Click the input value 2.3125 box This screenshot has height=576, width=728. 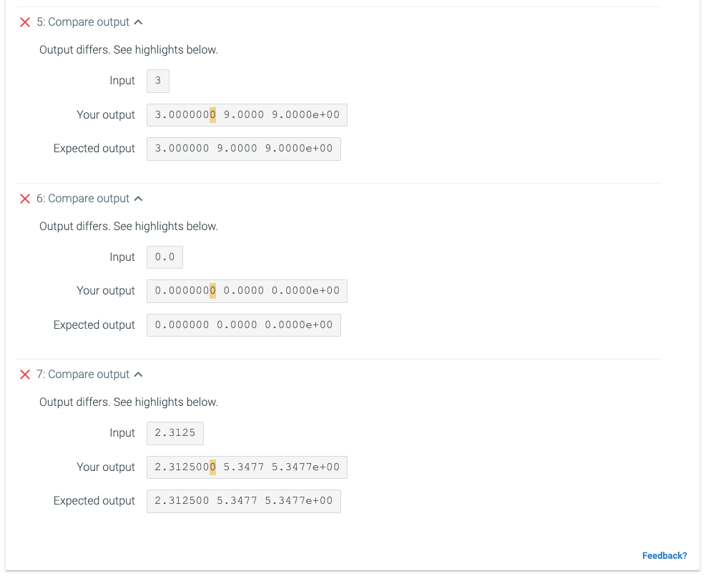click(175, 433)
